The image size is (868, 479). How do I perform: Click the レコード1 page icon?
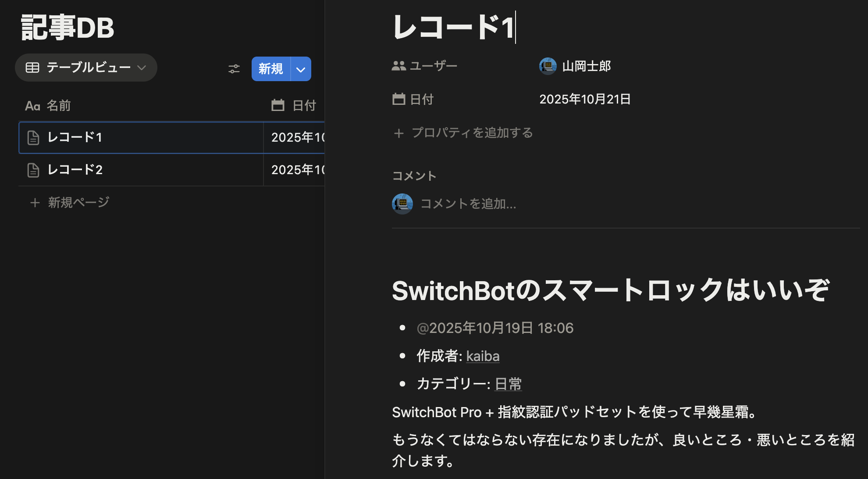coord(33,138)
